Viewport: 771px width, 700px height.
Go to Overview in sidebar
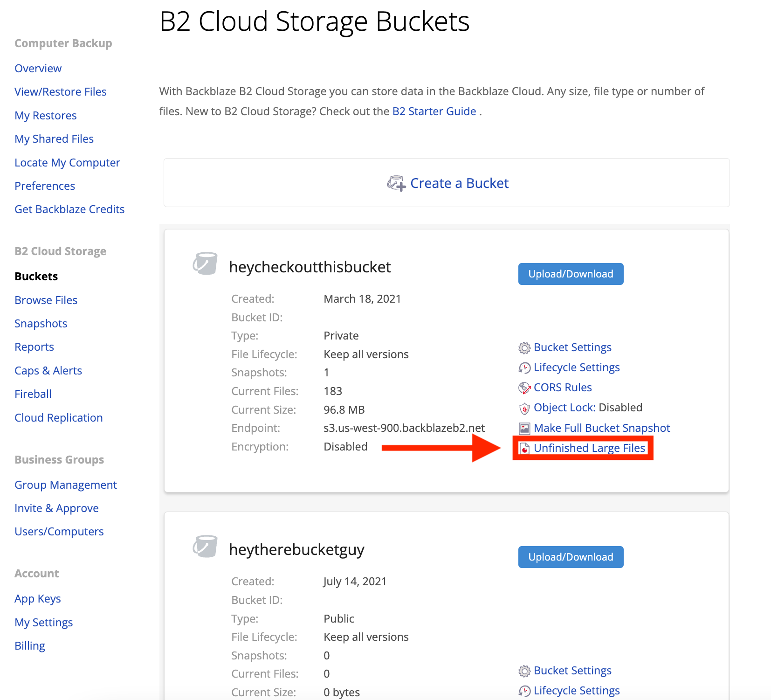tap(38, 69)
